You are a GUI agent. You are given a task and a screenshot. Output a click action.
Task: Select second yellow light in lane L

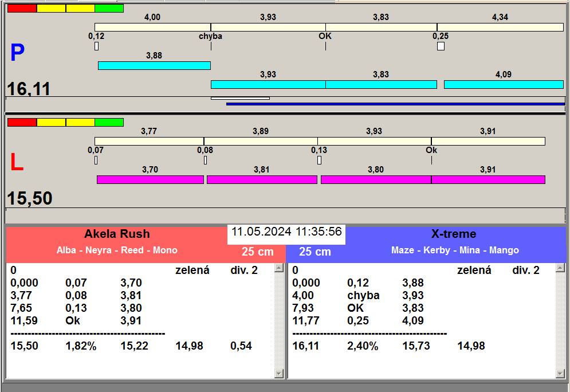(x=80, y=122)
